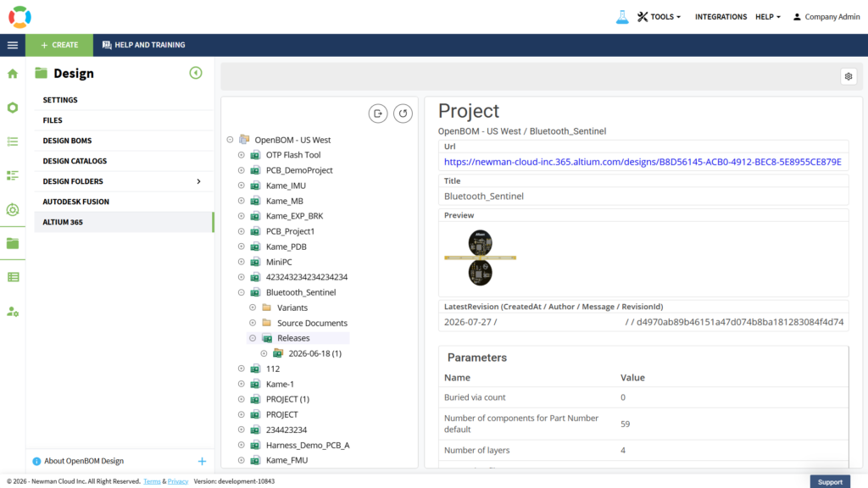Open the hamburger navigation menu
This screenshot has width=868, height=488.
point(13,45)
